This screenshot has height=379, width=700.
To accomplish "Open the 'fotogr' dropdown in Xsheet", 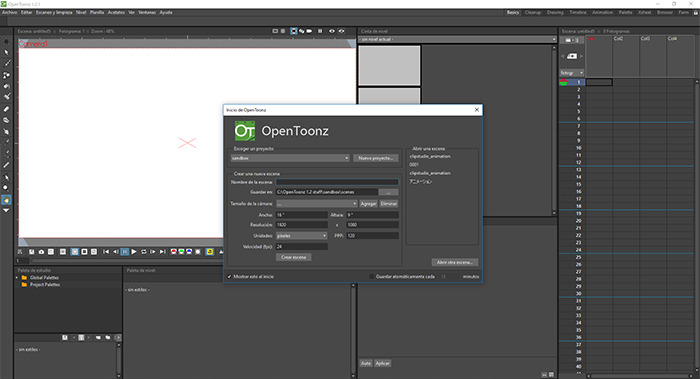I will click(x=572, y=73).
